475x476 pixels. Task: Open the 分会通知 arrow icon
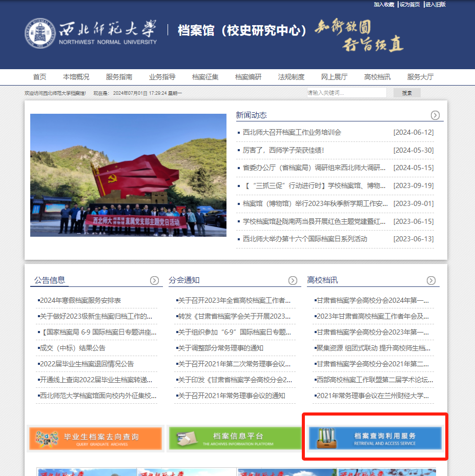point(293,280)
